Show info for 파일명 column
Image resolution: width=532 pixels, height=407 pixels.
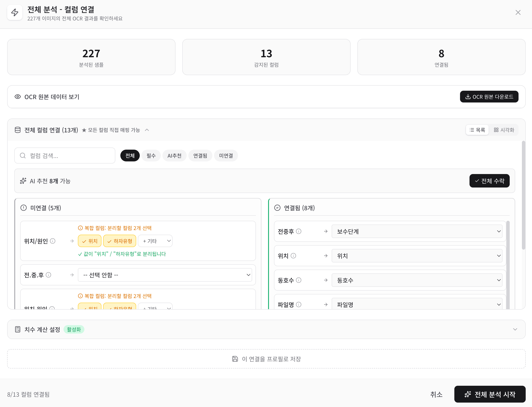pos(299,305)
